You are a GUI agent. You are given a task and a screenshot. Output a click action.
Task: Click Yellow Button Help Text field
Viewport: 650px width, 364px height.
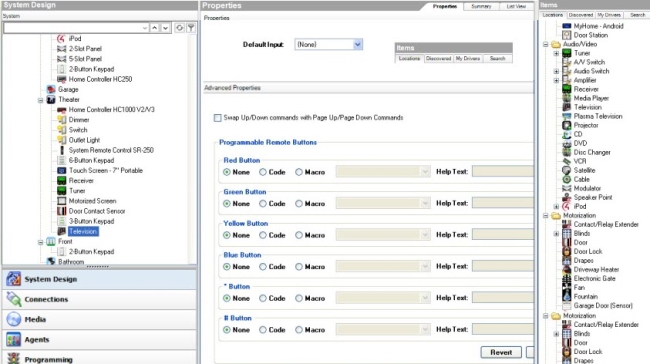(503, 235)
